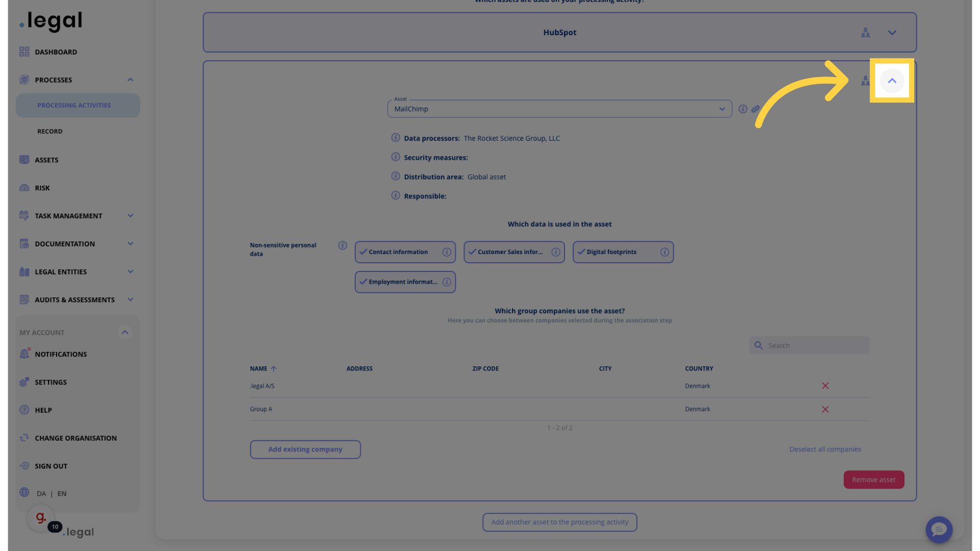The height and width of the screenshot is (551, 980).
Task: Click the .legal logo at top
Action: coord(51,21)
